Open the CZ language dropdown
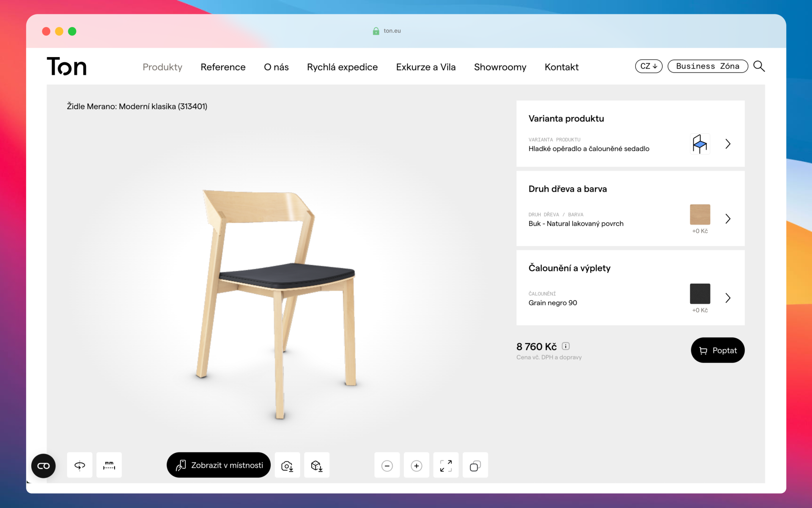 pyautogui.click(x=648, y=66)
